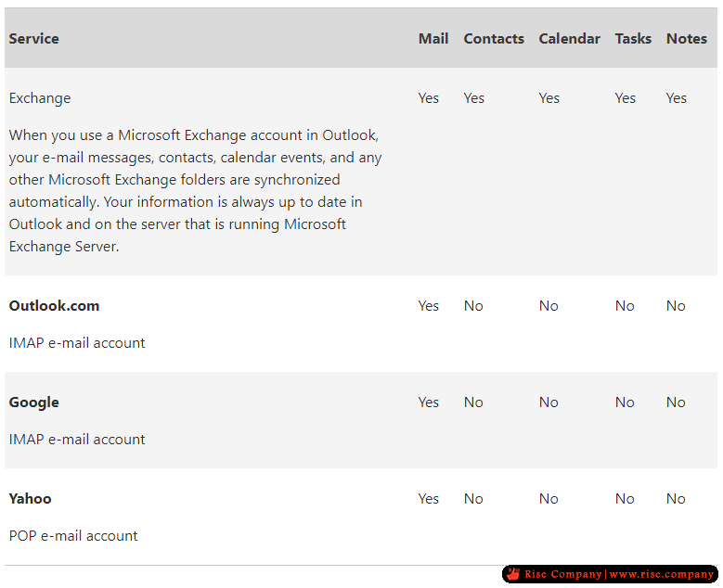Click the Google Tasks No cell

625,403
